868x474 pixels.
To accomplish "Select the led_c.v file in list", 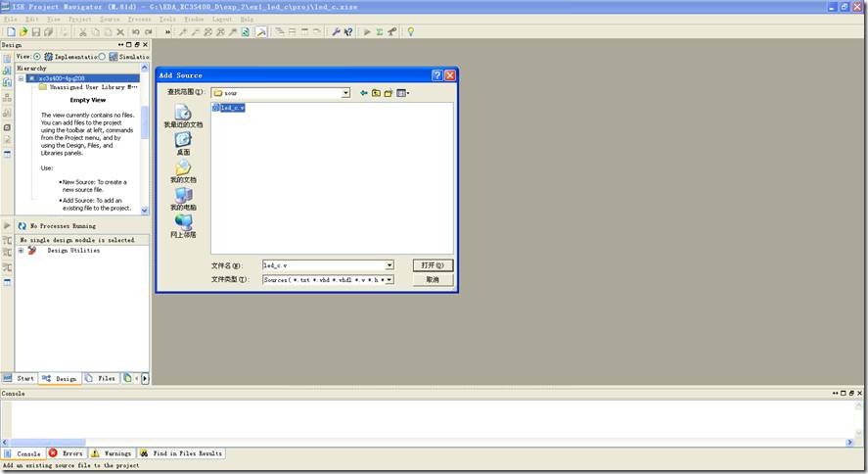I will pyautogui.click(x=233, y=108).
